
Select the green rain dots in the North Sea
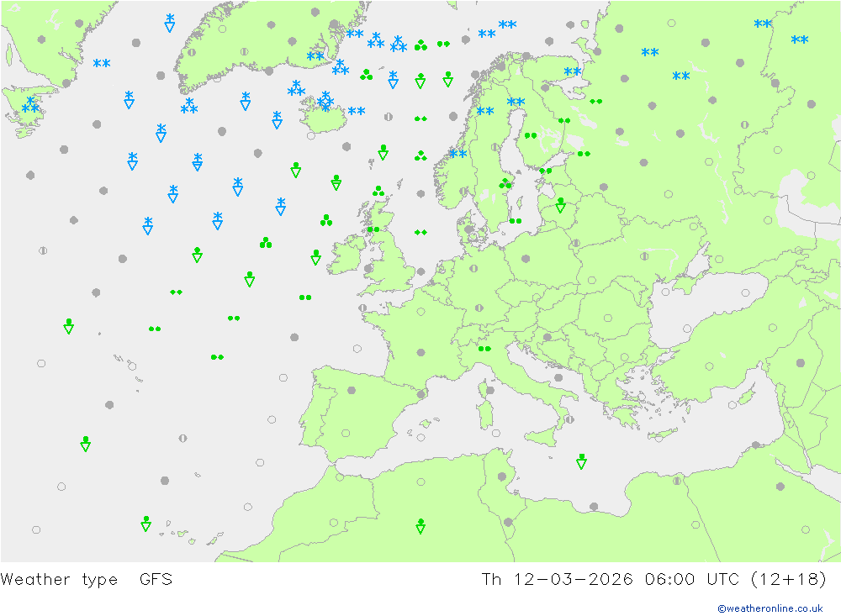point(420,232)
